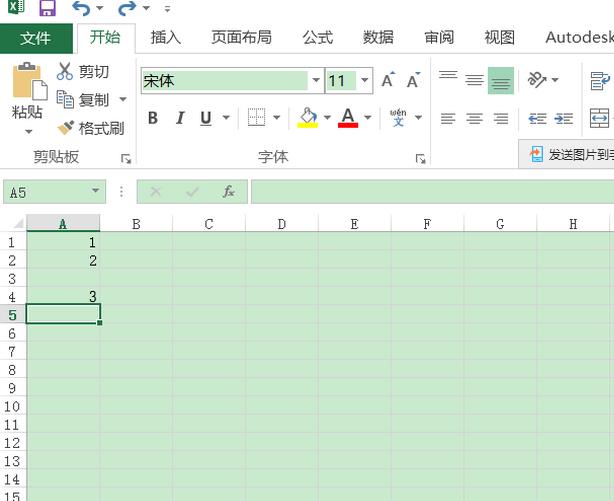The height and width of the screenshot is (501, 614).
Task: Open the font color palette arrow
Action: tap(368, 117)
